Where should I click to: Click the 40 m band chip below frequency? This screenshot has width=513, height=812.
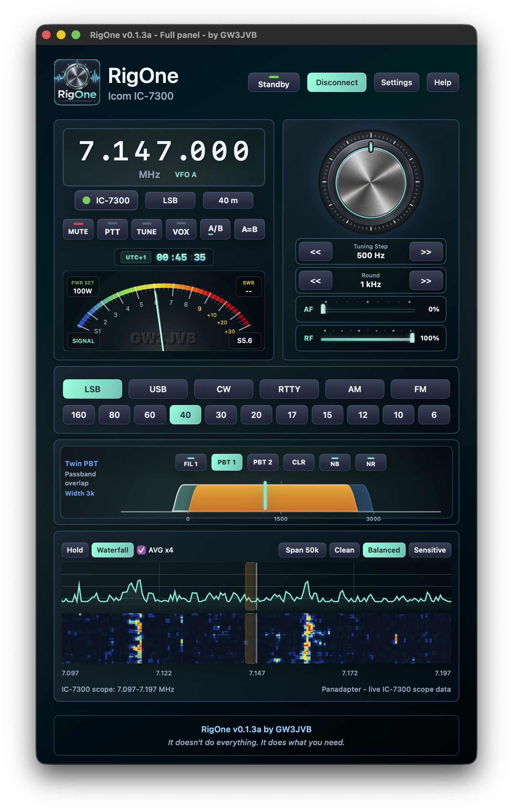(x=228, y=200)
